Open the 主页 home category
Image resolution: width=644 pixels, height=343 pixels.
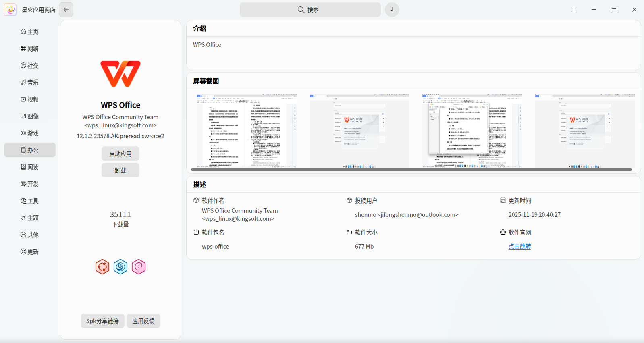click(x=30, y=31)
